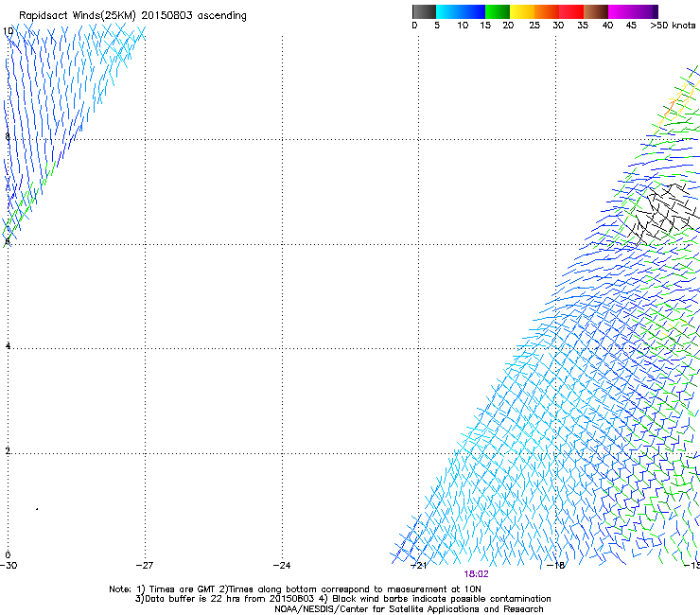Click the 'Data buffer is 22 hrs' note line
700x615 pixels.
pos(342,599)
